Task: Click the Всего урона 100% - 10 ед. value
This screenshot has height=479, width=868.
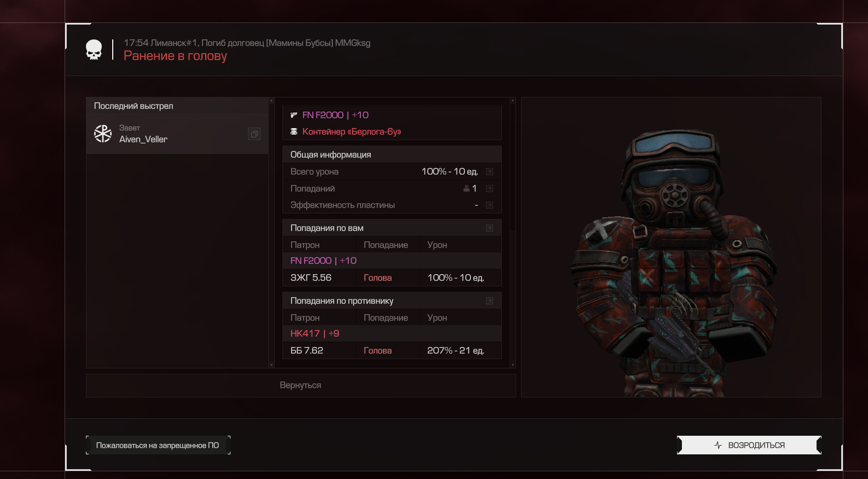Action: coord(450,171)
